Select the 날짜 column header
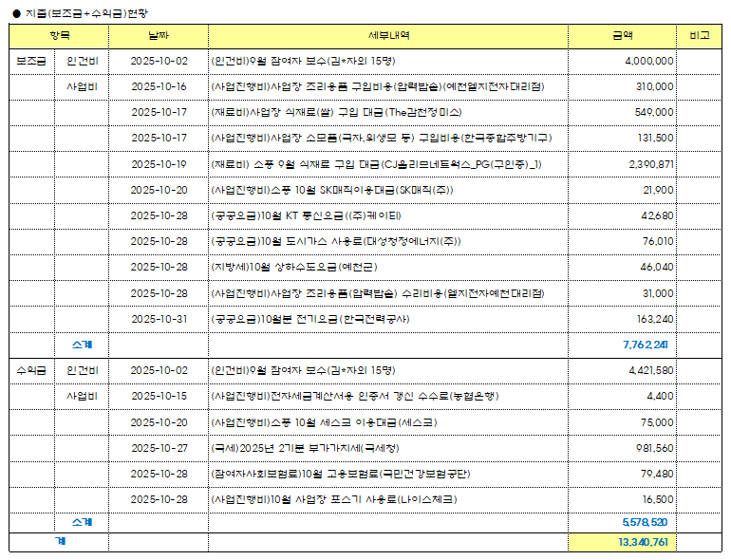Image resolution: width=731 pixels, height=560 pixels. coord(159,35)
